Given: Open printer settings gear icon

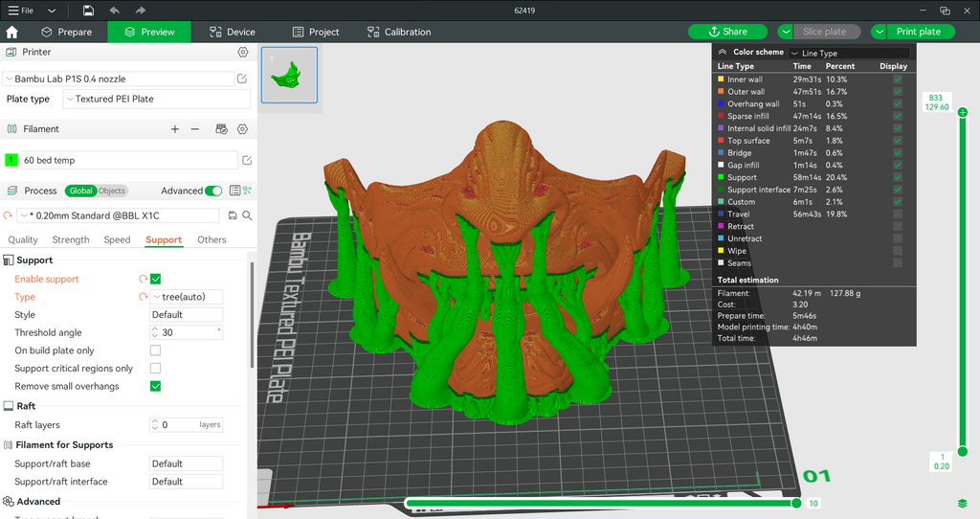Looking at the screenshot, I should click(x=243, y=52).
